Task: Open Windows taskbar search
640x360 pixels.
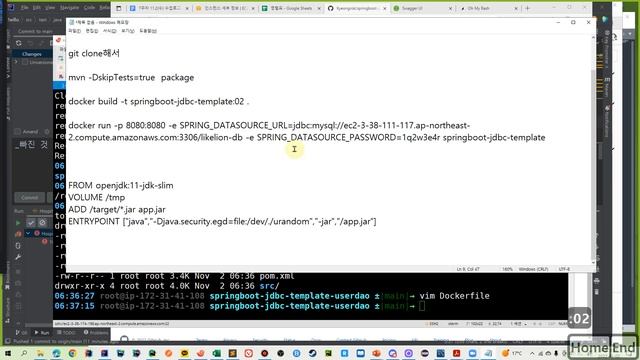Action: (24, 353)
